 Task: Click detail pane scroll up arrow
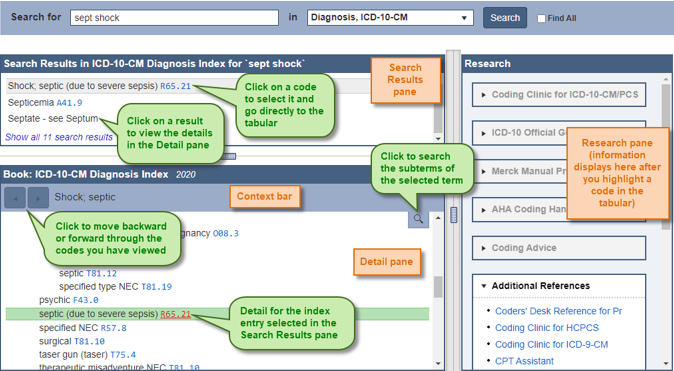pos(438,218)
